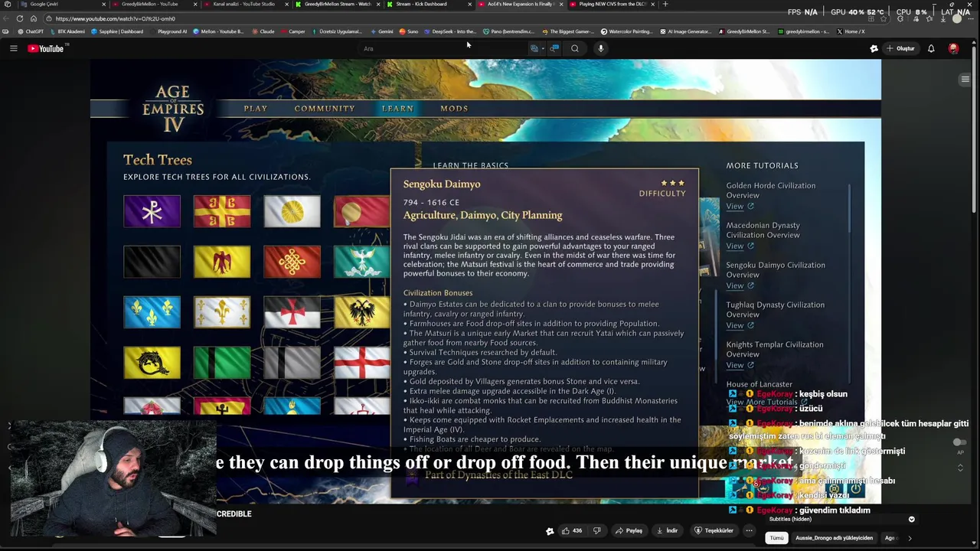980x551 pixels.
Task: Select the Aussie_Drongo adlı yükleyiciden chip
Action: (834, 538)
